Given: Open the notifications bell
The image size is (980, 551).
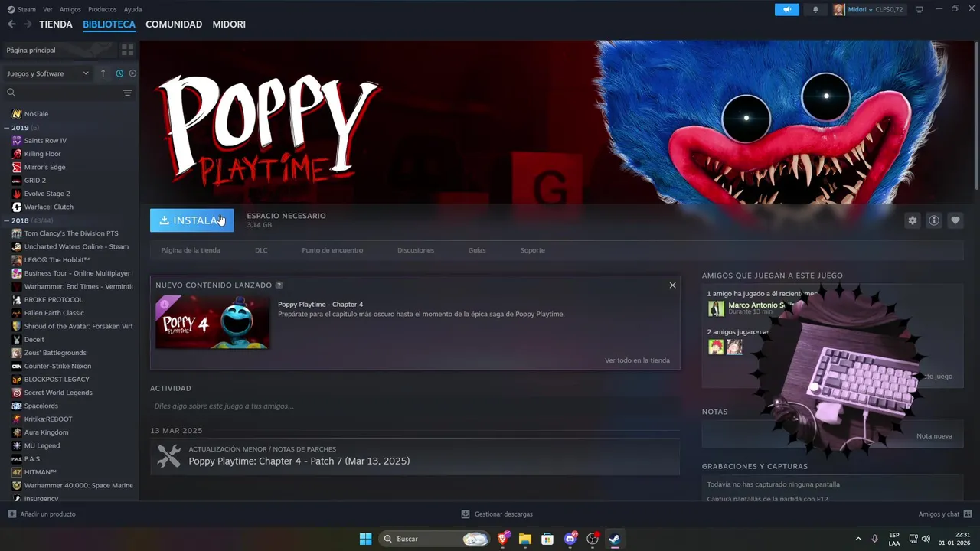Looking at the screenshot, I should [x=815, y=9].
